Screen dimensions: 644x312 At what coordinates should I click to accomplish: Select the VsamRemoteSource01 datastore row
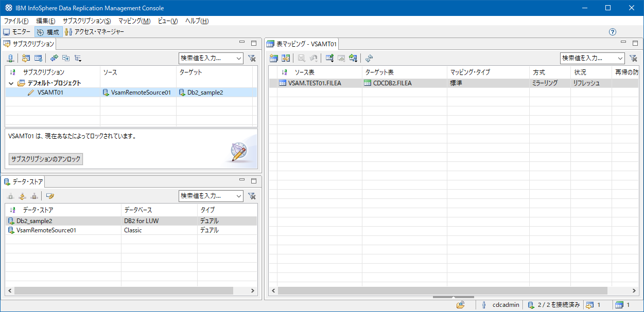coord(131,230)
